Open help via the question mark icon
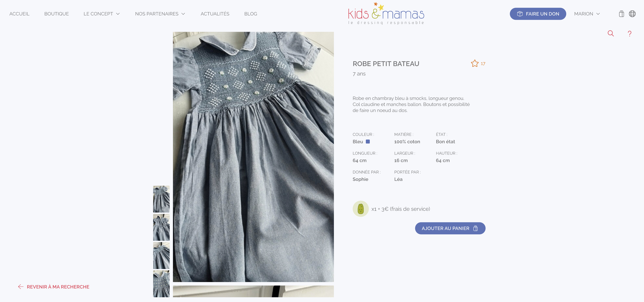The image size is (644, 302). tap(630, 33)
